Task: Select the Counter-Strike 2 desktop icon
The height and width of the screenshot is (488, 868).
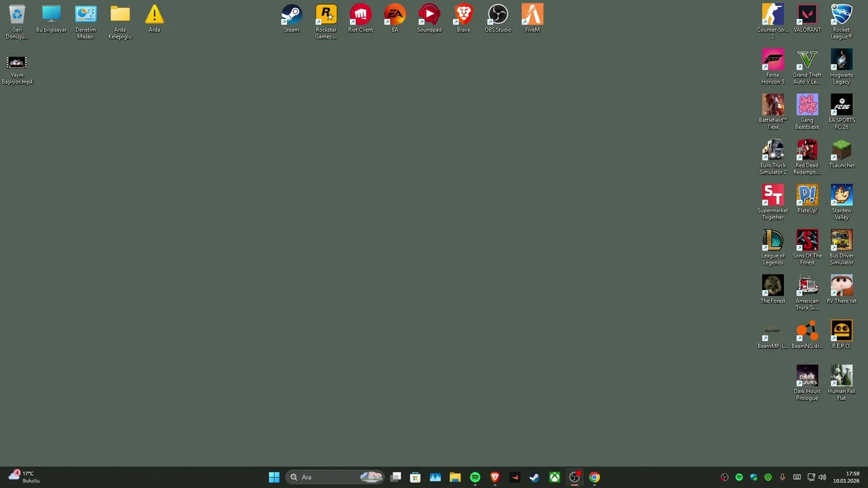Action: pos(772,22)
